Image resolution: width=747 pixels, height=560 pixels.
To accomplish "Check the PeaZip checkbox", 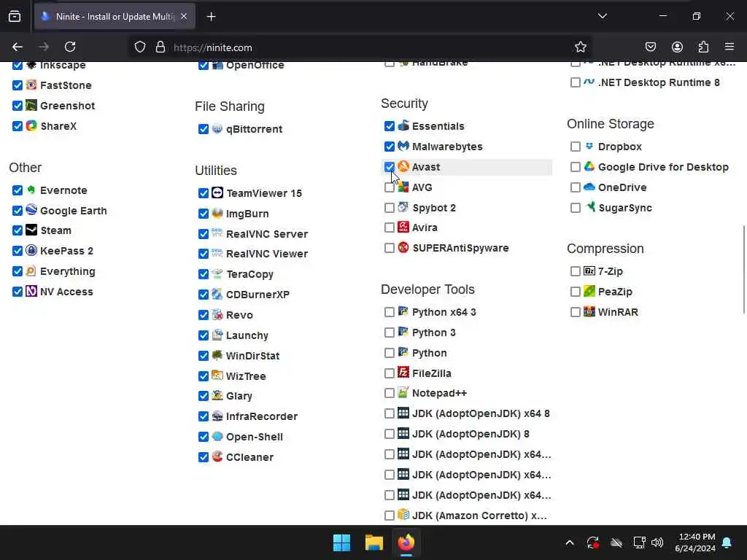I will point(575,292).
